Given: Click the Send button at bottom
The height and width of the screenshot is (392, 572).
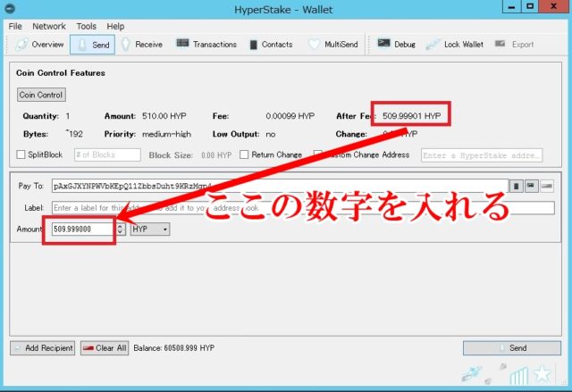Looking at the screenshot, I should point(512,348).
